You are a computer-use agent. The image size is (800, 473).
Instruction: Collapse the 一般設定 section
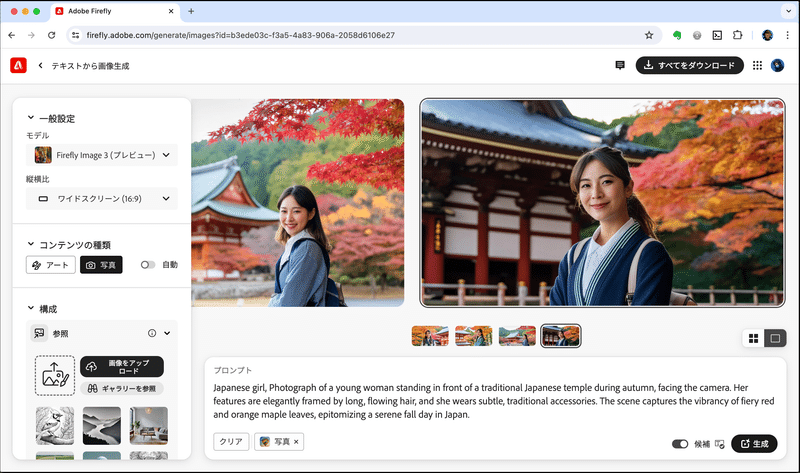pyautogui.click(x=31, y=118)
